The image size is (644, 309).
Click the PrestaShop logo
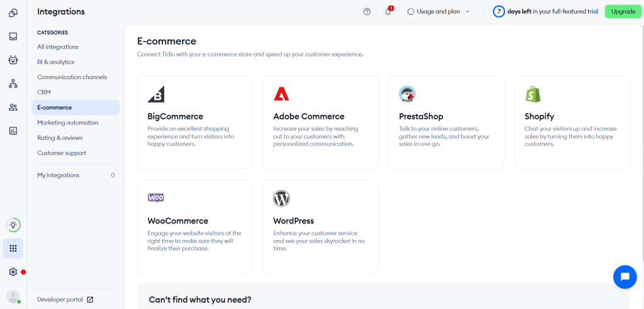[x=408, y=94]
